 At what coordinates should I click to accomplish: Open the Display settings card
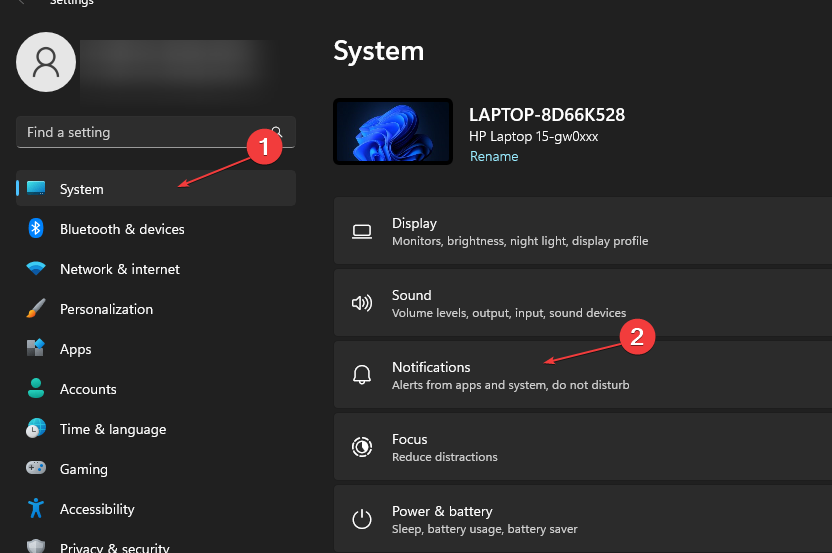coord(583,231)
